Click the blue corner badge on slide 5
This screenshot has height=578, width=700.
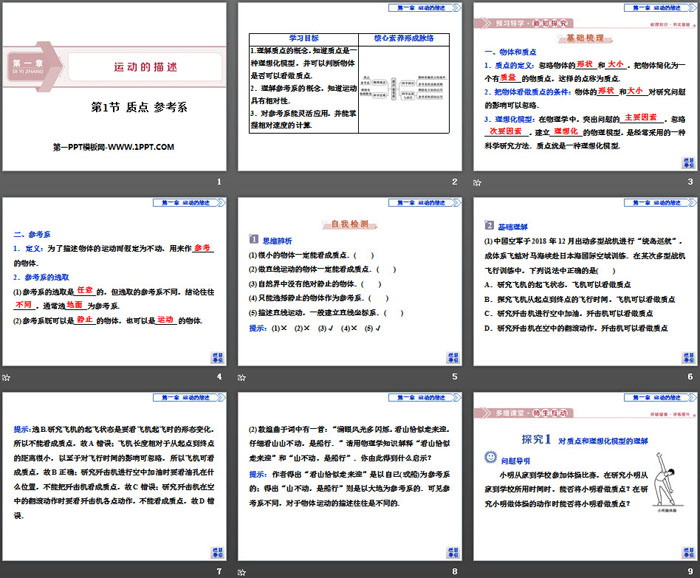tap(452, 357)
